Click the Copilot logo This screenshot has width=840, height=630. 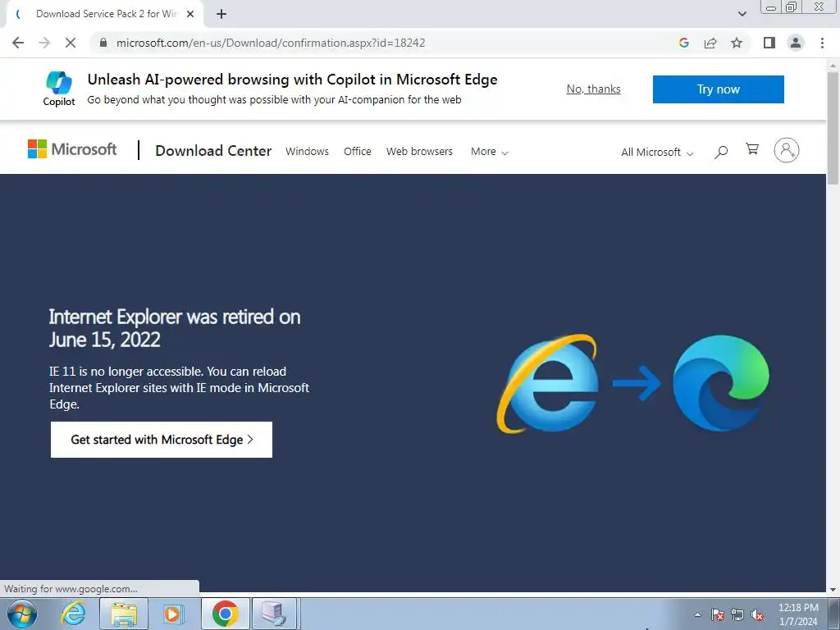(59, 89)
